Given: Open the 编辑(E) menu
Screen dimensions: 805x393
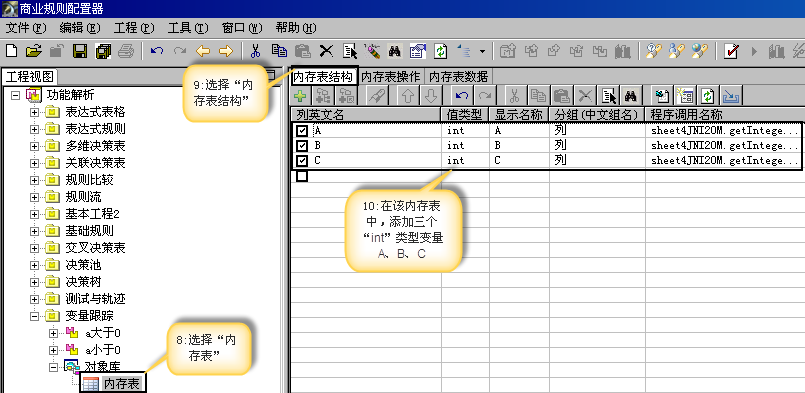Looking at the screenshot, I should 80,27.
